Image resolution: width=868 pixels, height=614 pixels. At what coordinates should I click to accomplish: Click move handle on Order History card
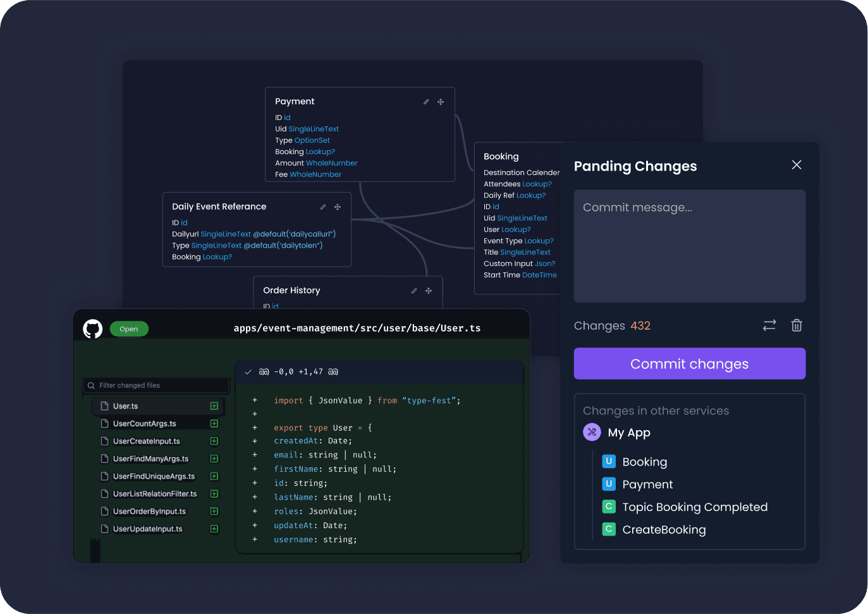(429, 291)
